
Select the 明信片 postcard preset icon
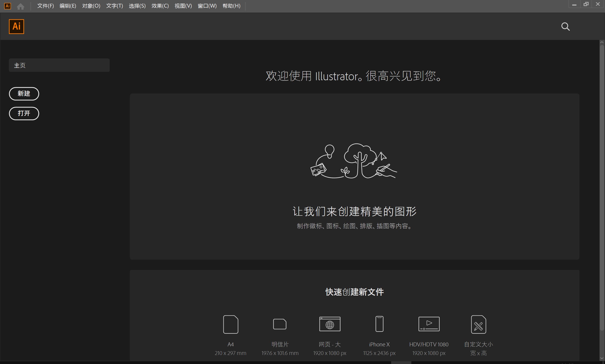pos(280,324)
